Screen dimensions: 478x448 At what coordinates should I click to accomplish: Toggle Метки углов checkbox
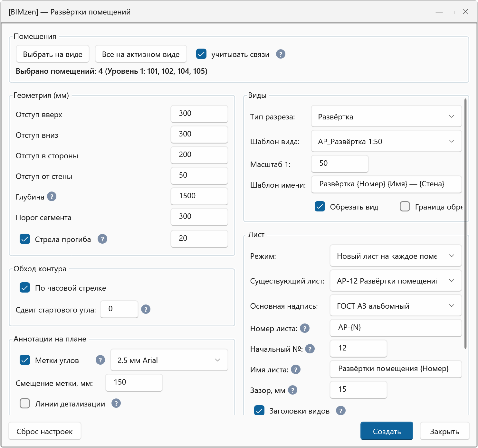click(x=25, y=360)
